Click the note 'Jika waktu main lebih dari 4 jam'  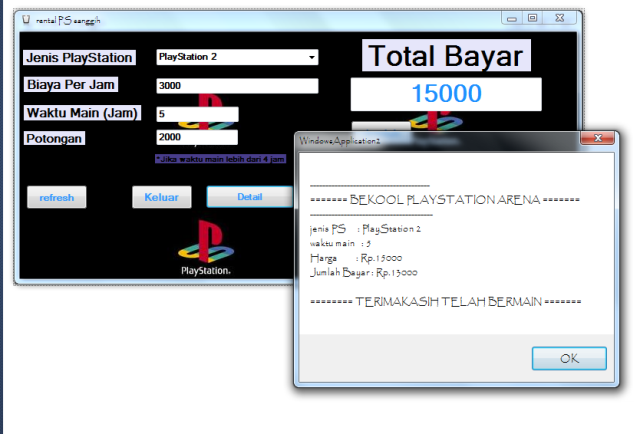(220, 159)
